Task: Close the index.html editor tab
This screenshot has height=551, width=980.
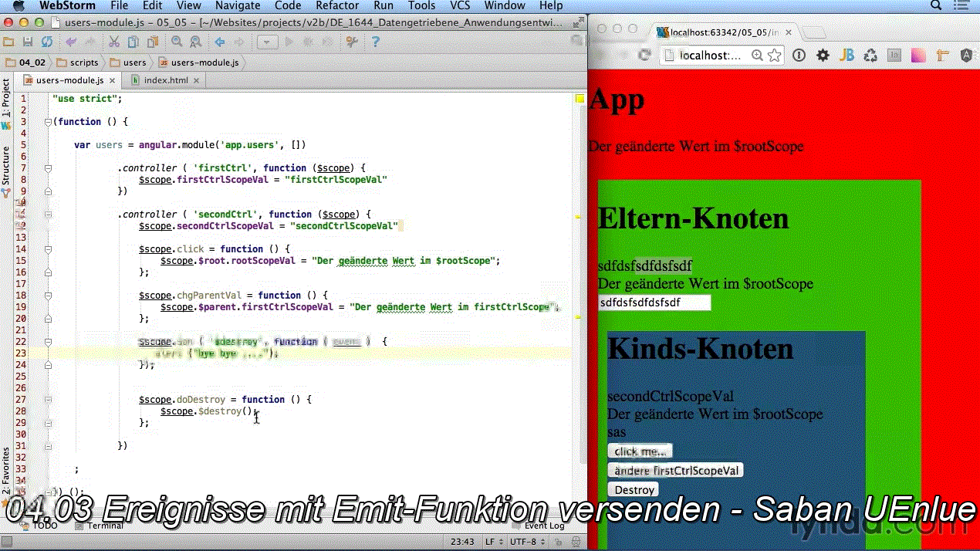Action: pos(196,80)
